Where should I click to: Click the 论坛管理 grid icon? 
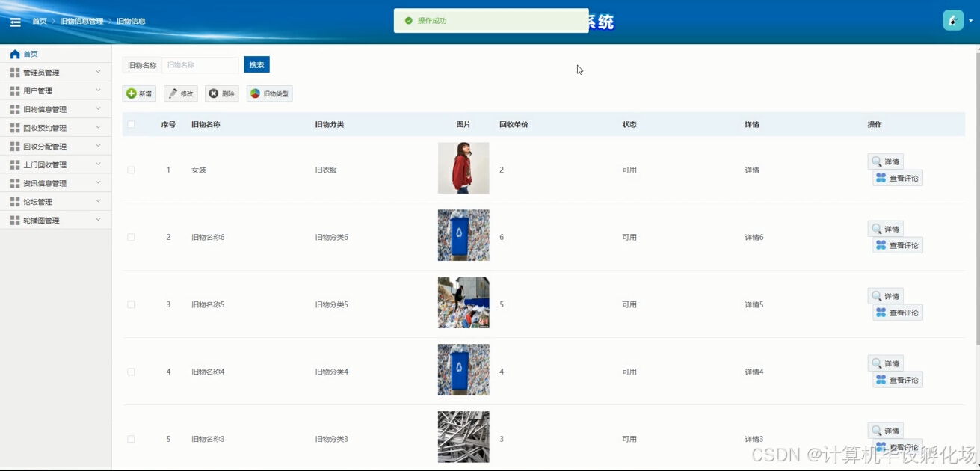pos(15,202)
